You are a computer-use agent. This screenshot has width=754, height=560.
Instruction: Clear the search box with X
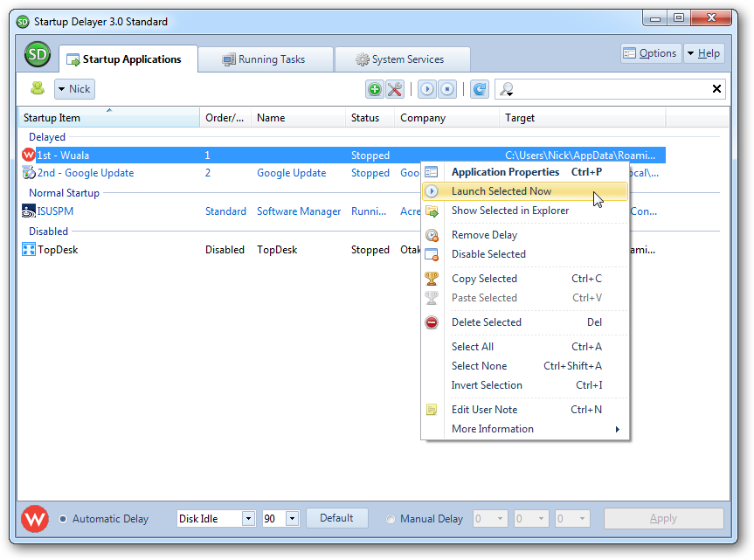[x=716, y=89]
